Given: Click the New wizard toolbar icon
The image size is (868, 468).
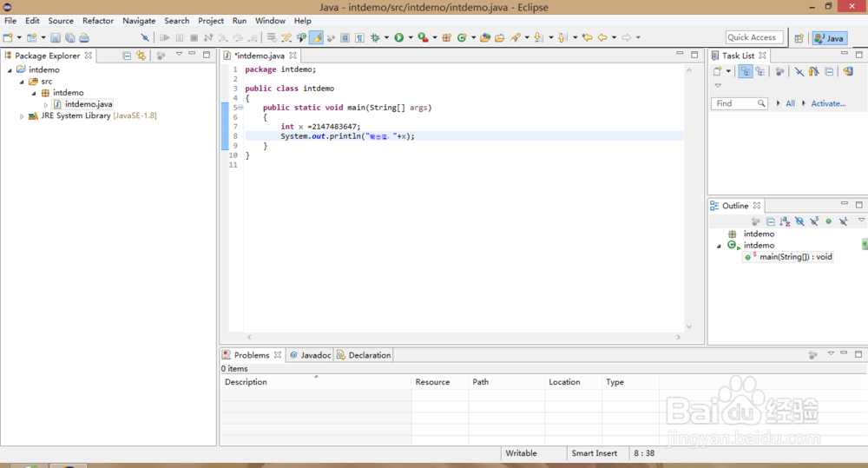Looking at the screenshot, I should pos(8,37).
